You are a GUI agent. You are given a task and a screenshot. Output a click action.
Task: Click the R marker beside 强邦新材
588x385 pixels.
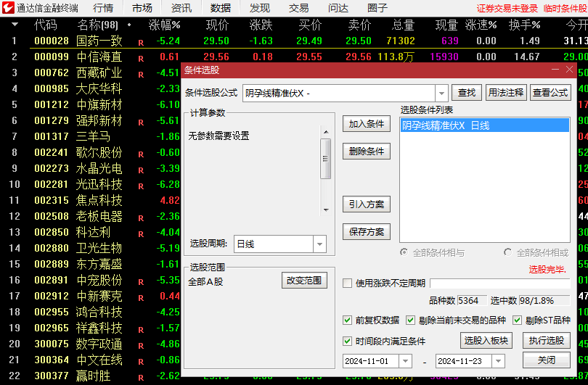[141, 123]
